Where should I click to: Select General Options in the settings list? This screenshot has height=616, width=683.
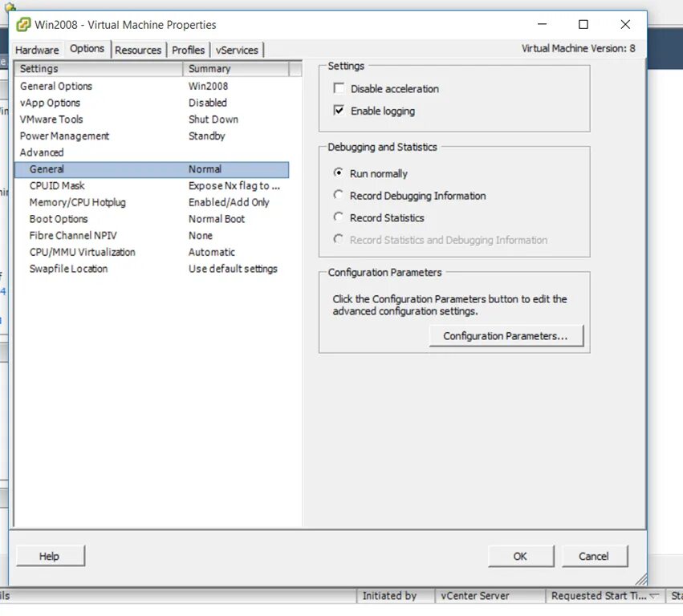pyautogui.click(x=152, y=86)
